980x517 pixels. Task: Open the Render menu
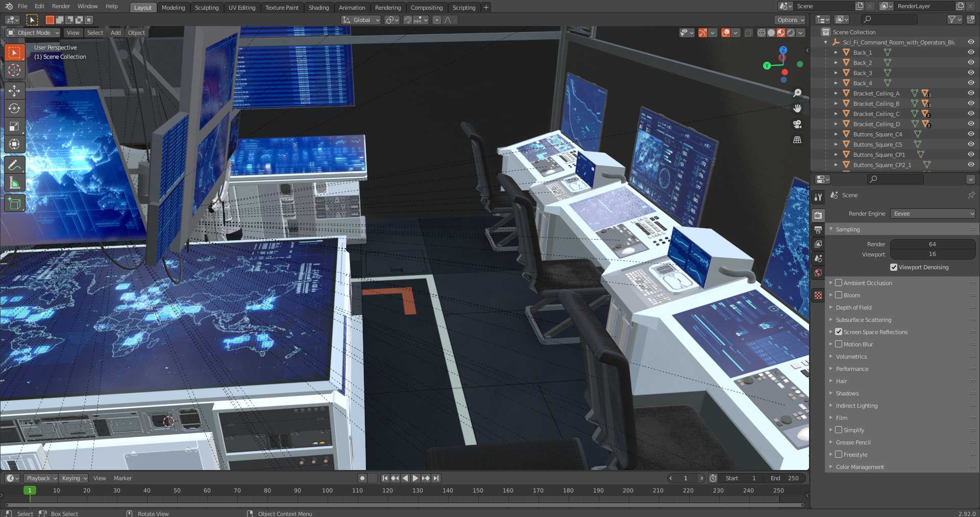61,6
